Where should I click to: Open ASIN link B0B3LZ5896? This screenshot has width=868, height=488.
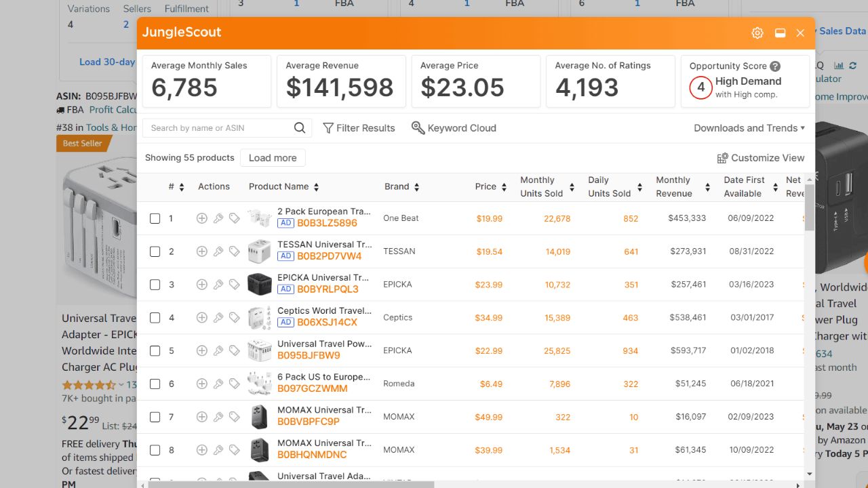tap(327, 223)
